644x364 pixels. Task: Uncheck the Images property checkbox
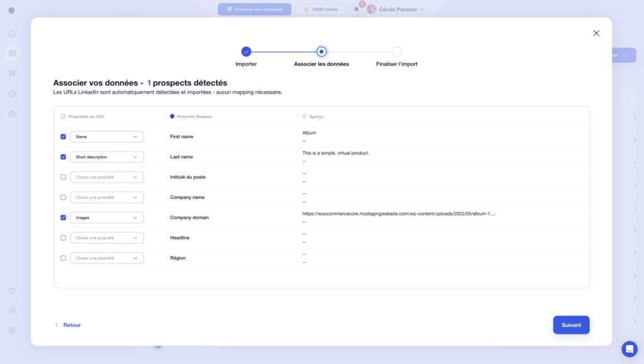tap(64, 217)
